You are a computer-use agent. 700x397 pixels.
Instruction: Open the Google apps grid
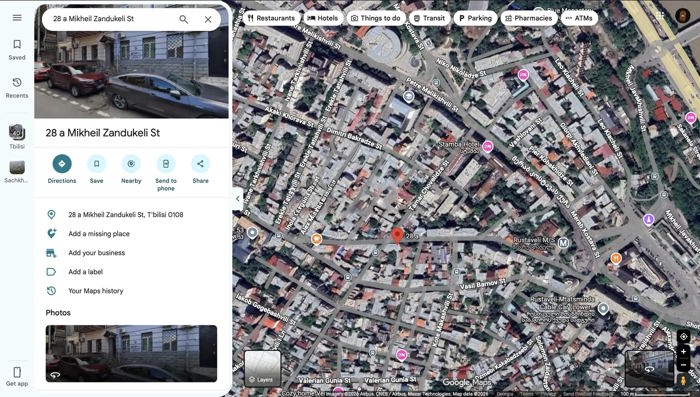pyautogui.click(x=660, y=16)
